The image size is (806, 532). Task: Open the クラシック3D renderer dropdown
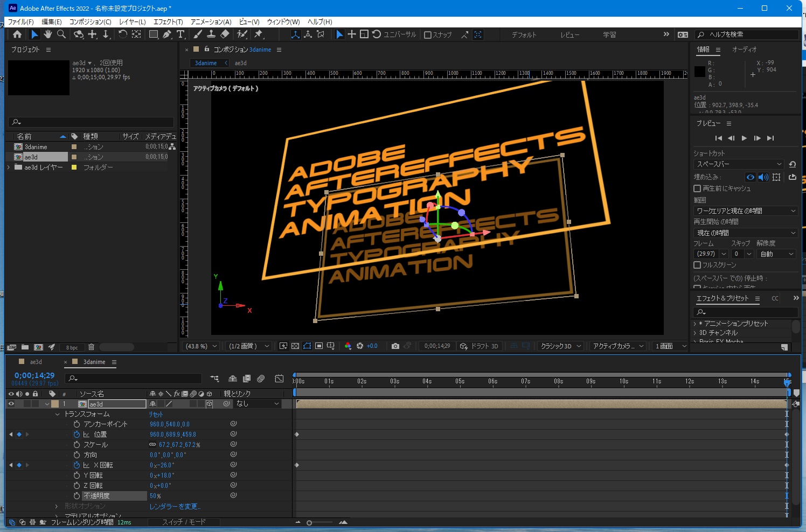561,346
